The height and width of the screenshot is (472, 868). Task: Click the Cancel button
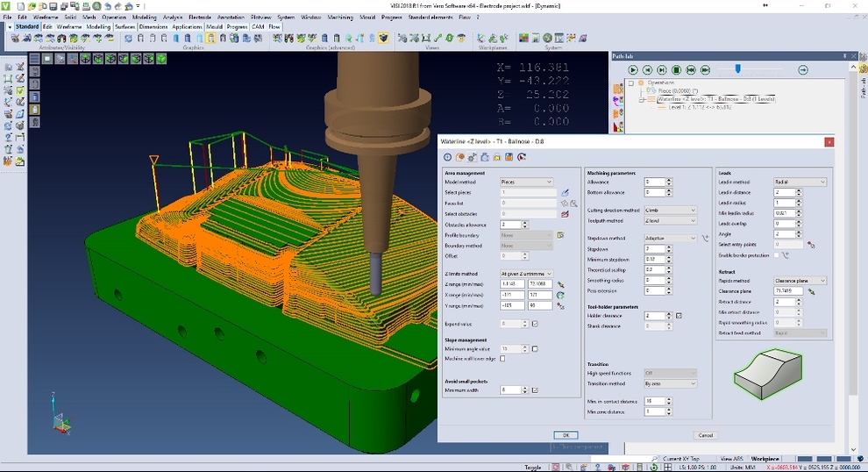point(705,435)
